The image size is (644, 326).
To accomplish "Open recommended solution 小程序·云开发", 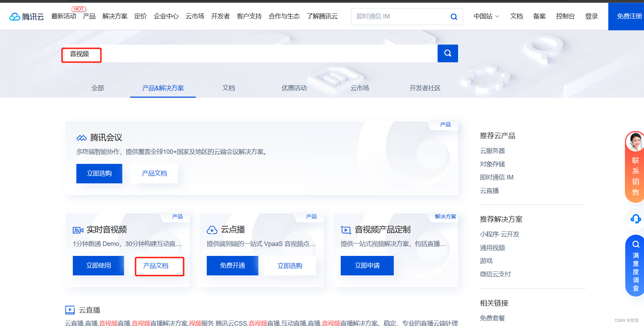I will [499, 234].
